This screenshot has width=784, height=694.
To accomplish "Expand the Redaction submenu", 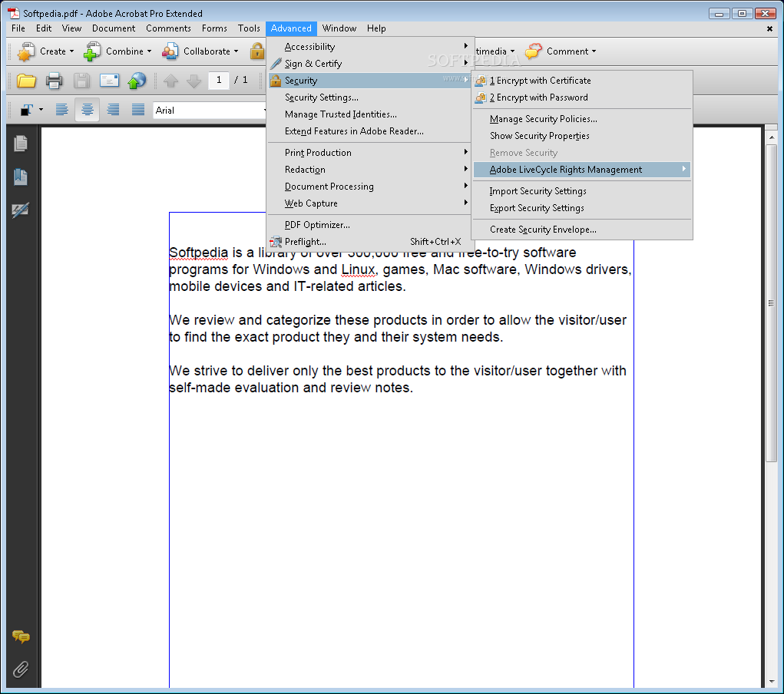I will click(370, 170).
